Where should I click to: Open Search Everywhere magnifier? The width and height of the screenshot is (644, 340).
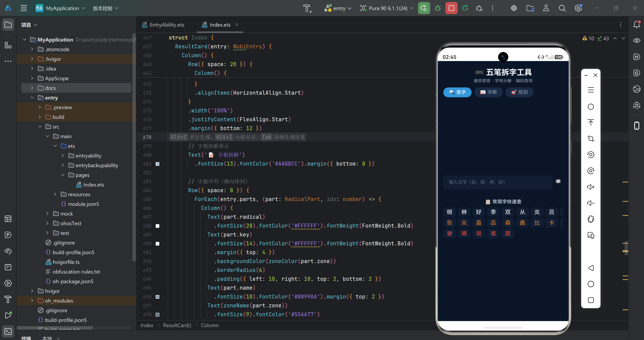562,8
